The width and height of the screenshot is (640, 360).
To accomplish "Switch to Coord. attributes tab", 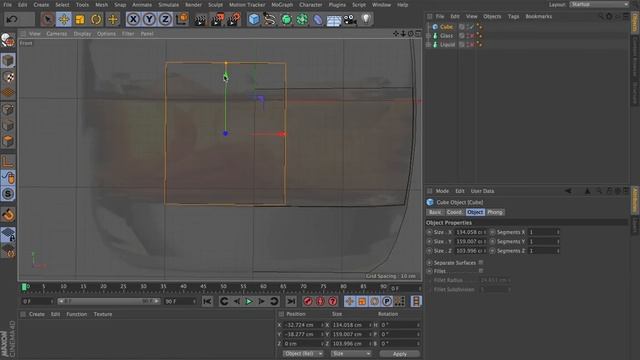I will click(454, 212).
